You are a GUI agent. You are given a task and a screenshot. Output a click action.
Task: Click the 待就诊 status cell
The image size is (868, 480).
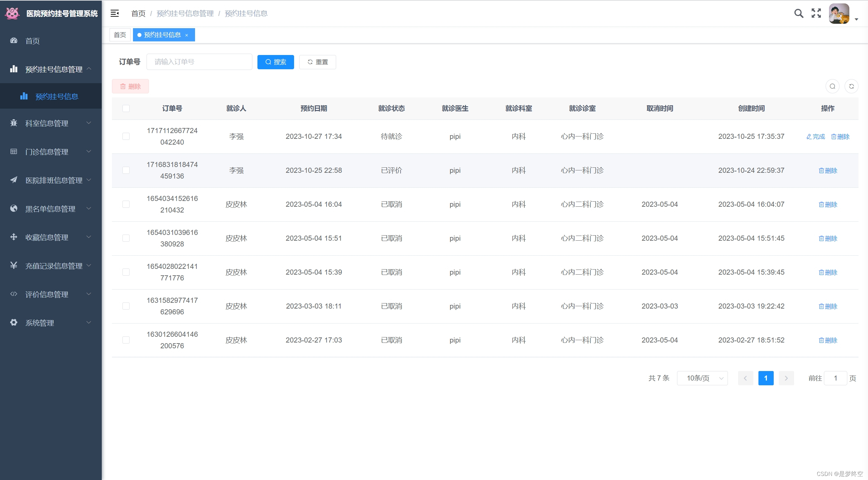point(391,136)
